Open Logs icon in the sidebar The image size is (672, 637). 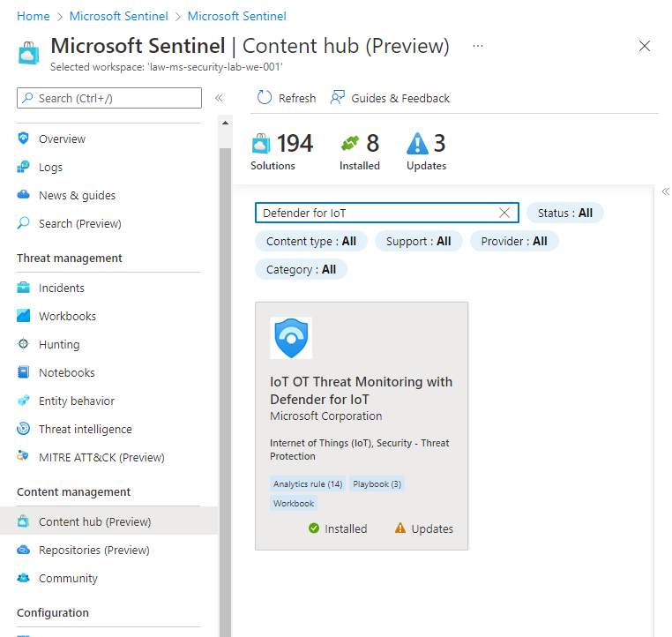coord(24,167)
